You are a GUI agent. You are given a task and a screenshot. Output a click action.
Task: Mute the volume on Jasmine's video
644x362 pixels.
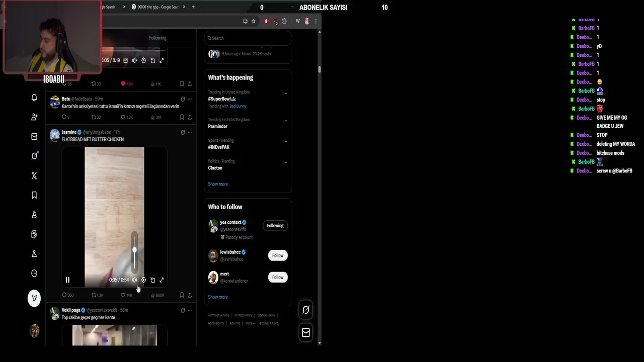(134, 280)
